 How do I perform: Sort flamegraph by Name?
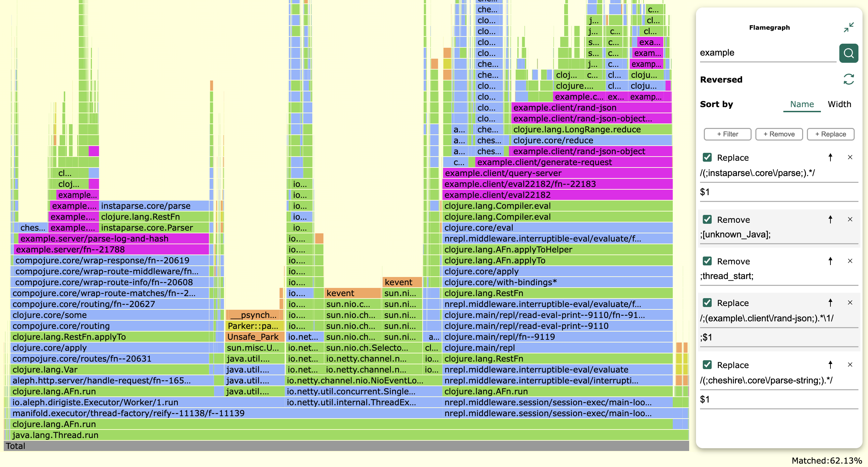tap(802, 104)
